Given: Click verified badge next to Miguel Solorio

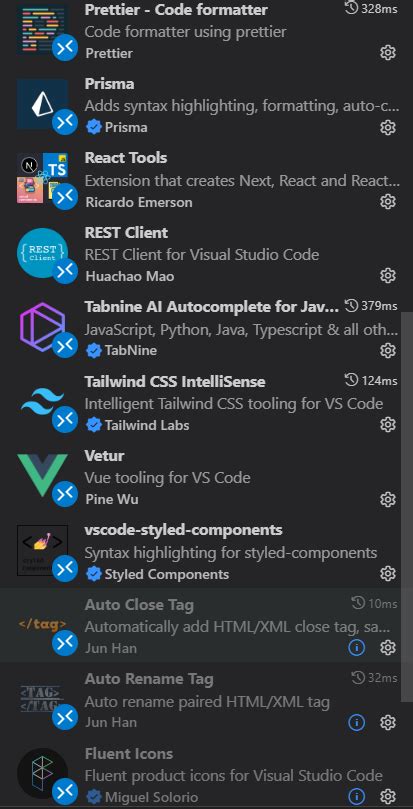Looking at the screenshot, I should [x=93, y=797].
